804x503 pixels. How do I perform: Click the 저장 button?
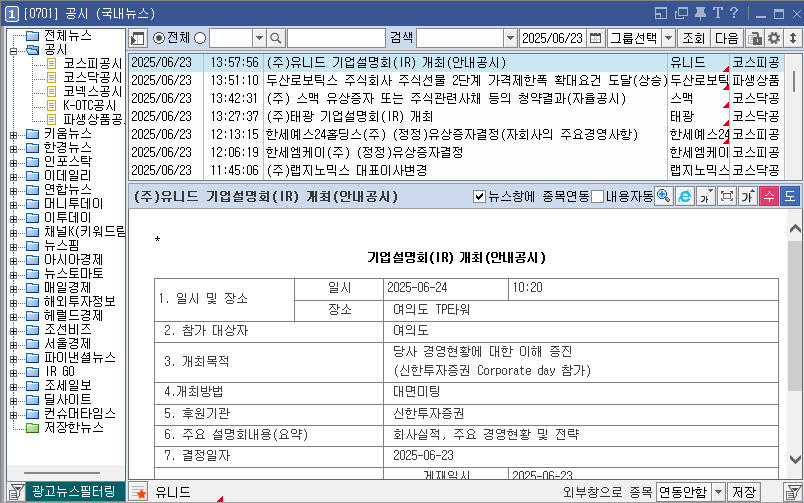click(744, 492)
